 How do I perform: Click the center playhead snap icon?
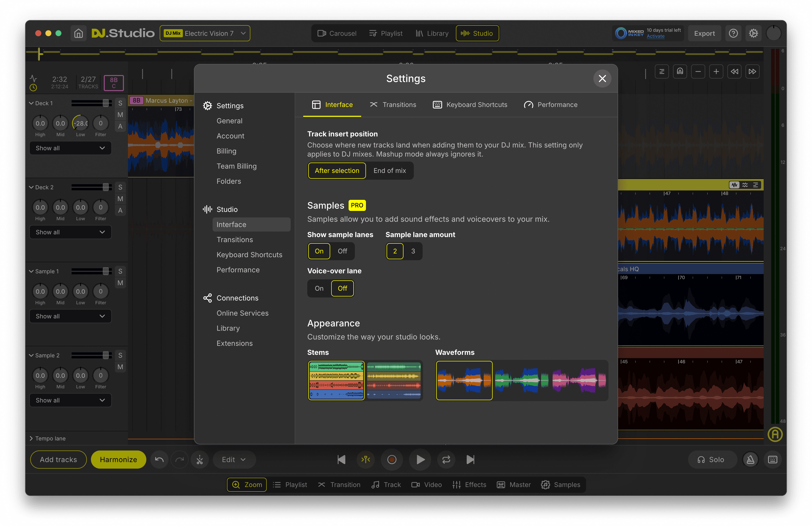point(365,460)
